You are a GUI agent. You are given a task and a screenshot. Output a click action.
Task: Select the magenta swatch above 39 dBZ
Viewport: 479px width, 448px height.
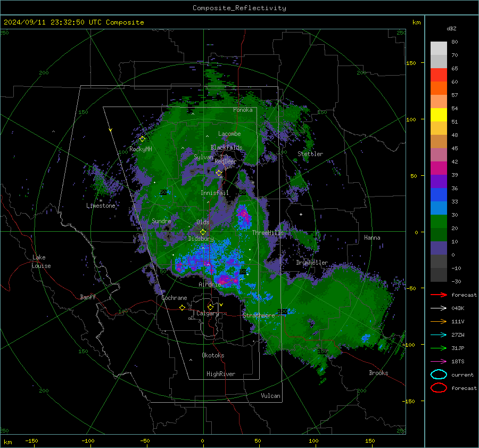(x=439, y=168)
